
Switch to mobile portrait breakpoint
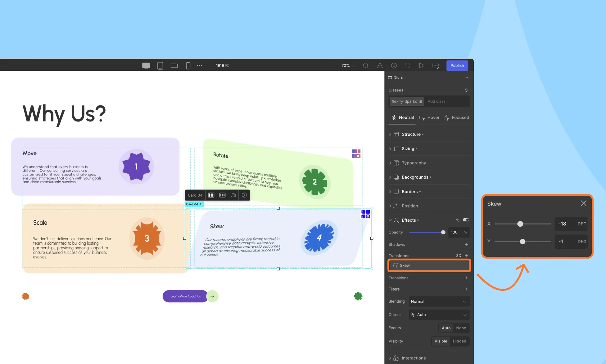[188, 65]
